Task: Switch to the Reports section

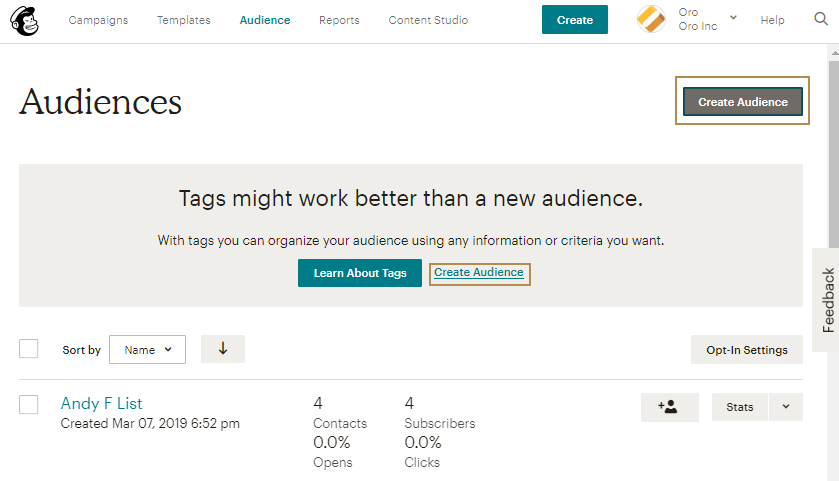Action: coord(339,20)
